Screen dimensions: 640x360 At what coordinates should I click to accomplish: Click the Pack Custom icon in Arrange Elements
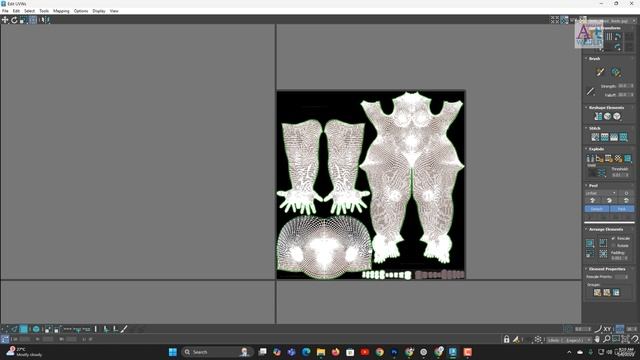[x=590, y=243]
